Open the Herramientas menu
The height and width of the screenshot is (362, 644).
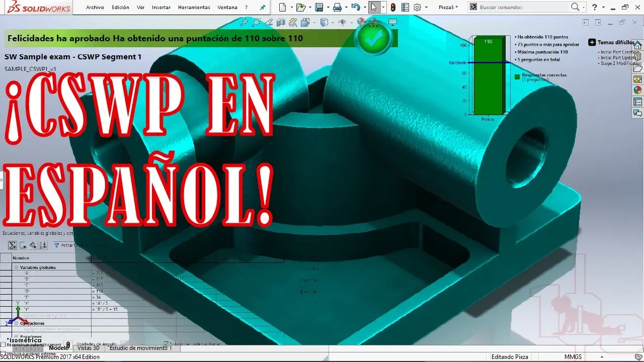194,8
